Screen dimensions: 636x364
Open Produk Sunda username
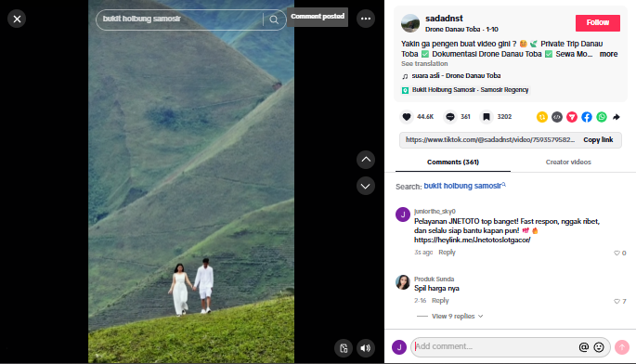tap(434, 279)
